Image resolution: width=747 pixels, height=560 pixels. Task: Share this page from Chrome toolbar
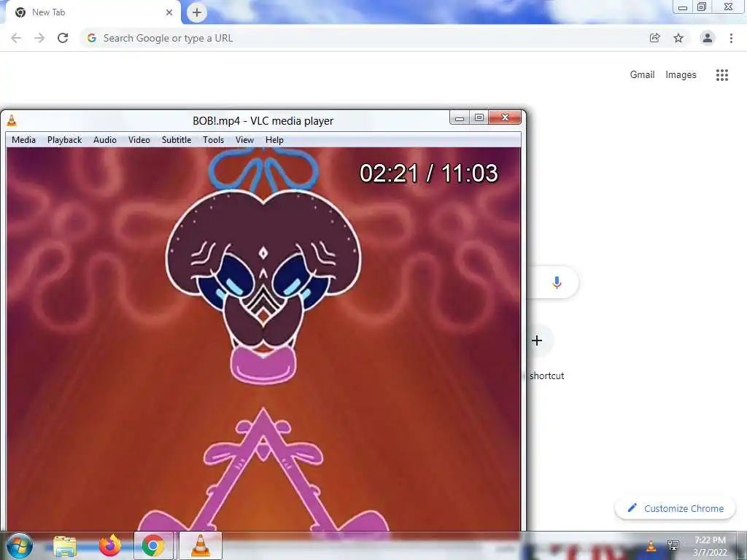(654, 38)
